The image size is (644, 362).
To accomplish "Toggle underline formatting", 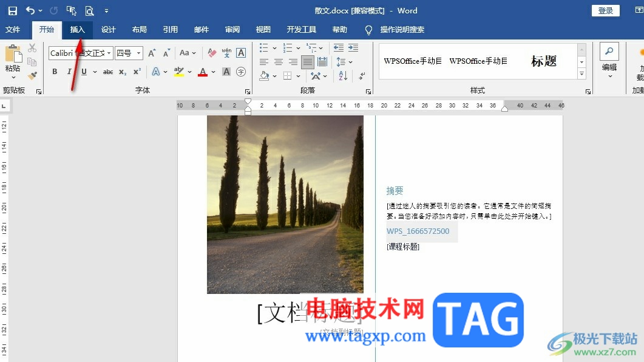I will point(84,72).
